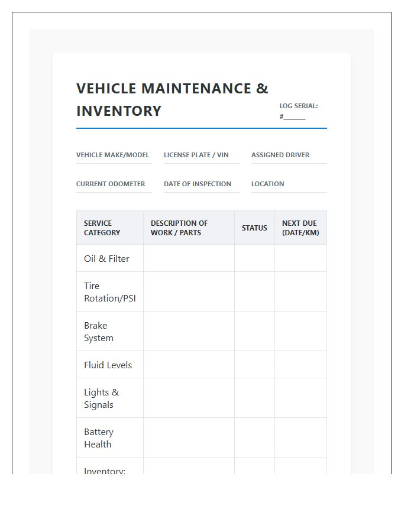
Task: Select the Oil & Filter row label
Action: tap(106, 258)
